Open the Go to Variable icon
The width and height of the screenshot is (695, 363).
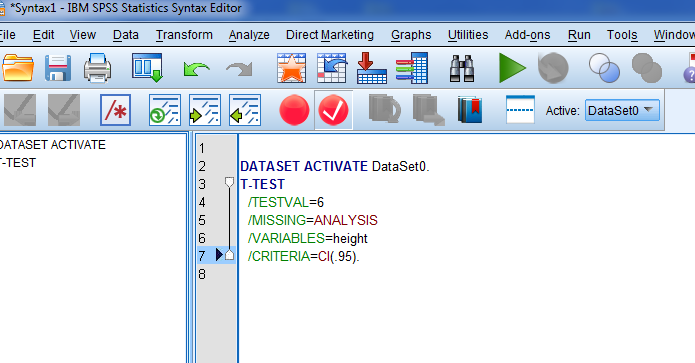coord(371,68)
